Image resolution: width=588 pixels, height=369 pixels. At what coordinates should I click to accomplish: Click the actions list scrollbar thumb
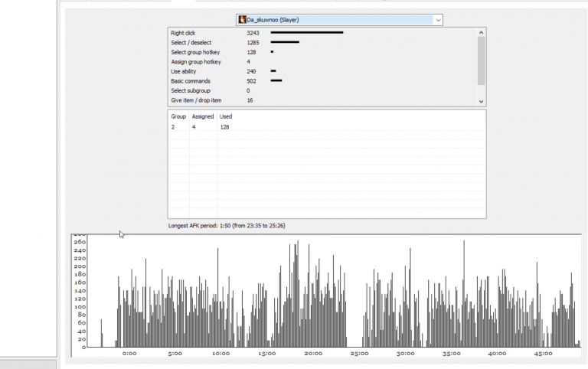tap(481, 60)
